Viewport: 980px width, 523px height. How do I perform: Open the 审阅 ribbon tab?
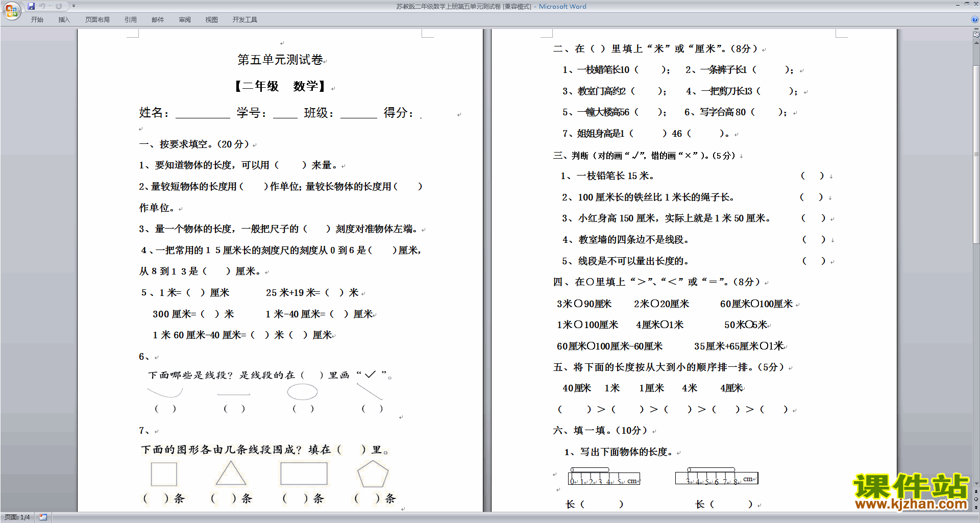point(185,19)
